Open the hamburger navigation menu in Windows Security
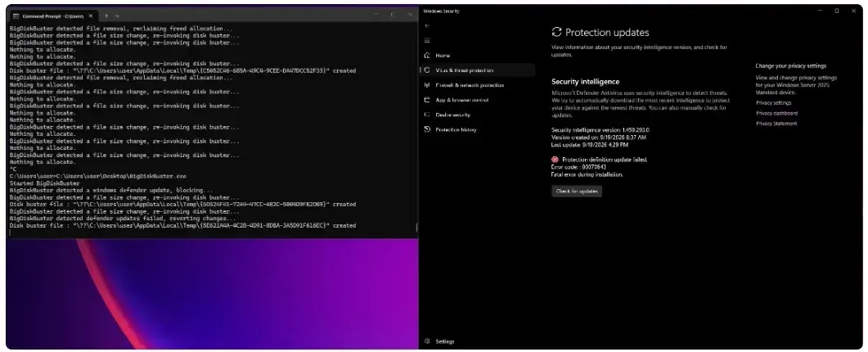The image size is (868, 352). click(x=427, y=40)
